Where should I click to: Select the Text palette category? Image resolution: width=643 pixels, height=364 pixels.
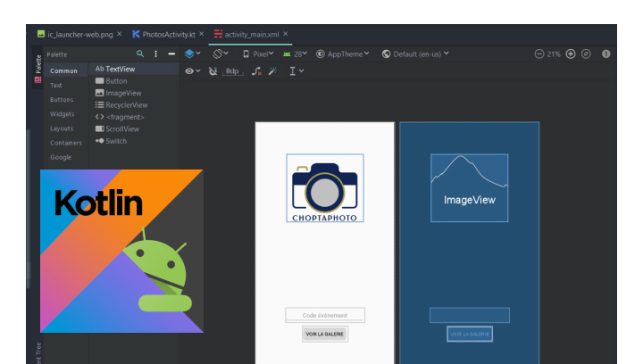56,85
